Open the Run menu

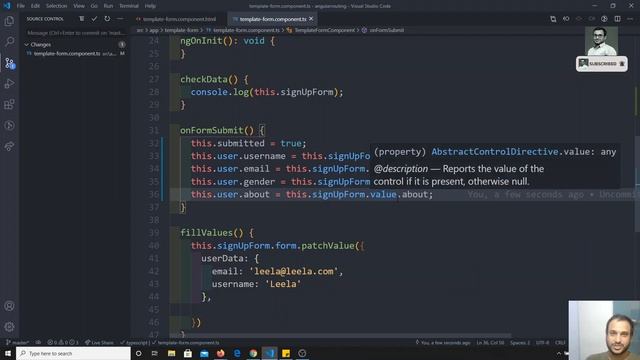[108, 6]
